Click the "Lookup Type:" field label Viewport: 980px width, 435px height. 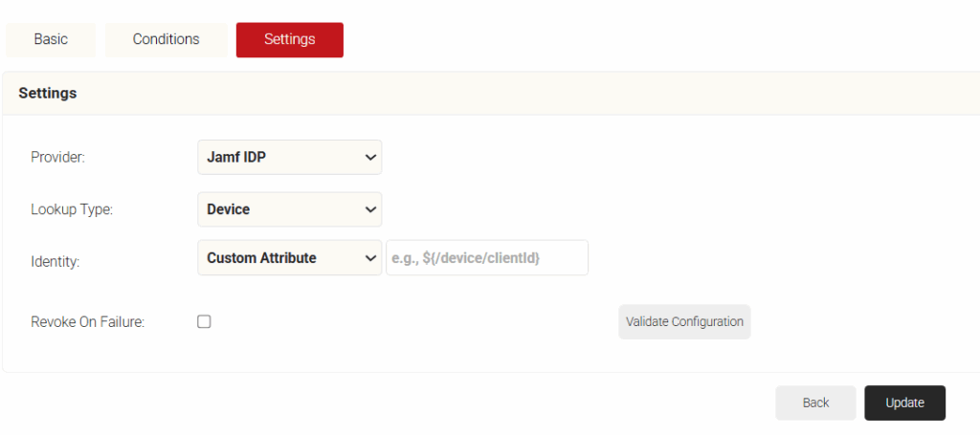pos(72,209)
